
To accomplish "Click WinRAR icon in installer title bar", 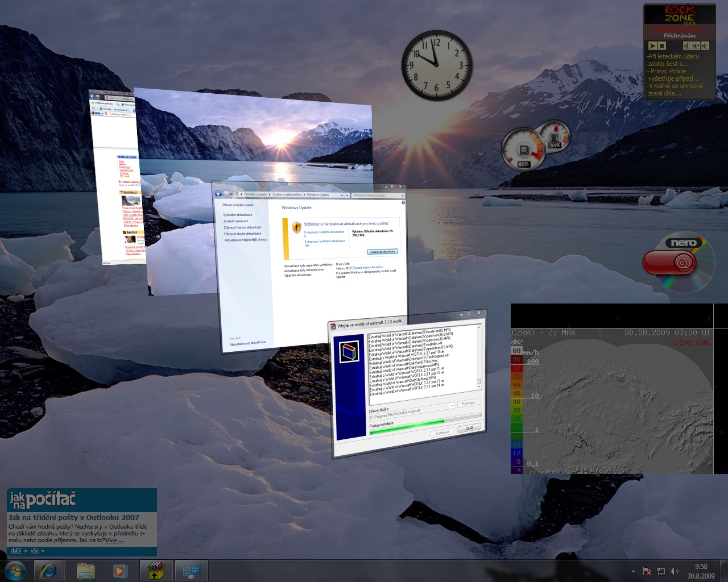I will 333,326.
